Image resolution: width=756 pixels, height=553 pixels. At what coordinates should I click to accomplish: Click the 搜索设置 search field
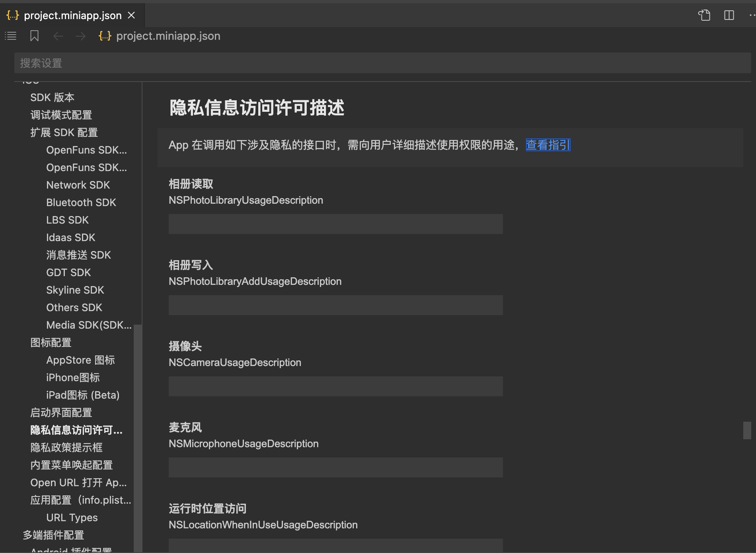tap(382, 63)
